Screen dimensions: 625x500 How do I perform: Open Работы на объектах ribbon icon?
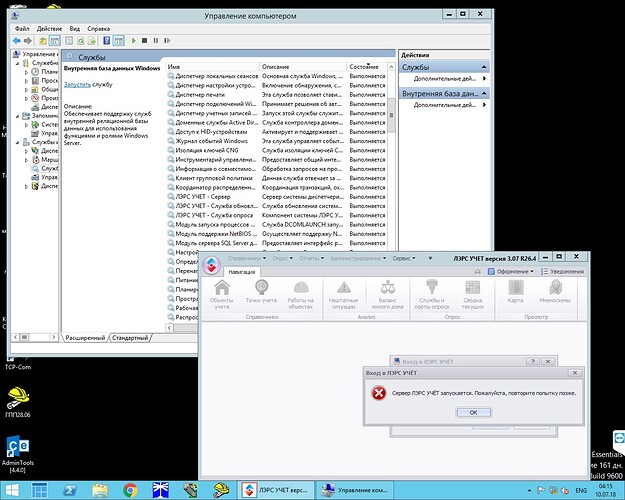click(x=301, y=295)
